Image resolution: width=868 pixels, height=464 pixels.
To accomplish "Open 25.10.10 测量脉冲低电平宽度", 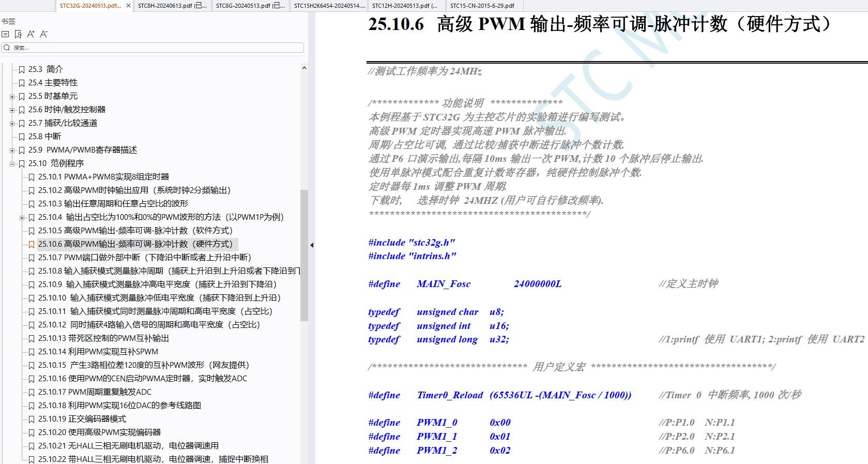I will (x=159, y=298).
